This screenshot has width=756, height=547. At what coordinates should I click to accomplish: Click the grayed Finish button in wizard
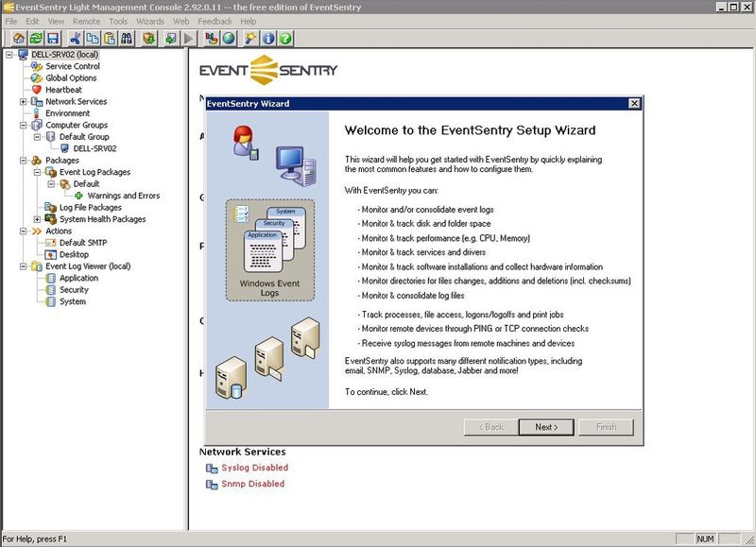click(x=606, y=427)
